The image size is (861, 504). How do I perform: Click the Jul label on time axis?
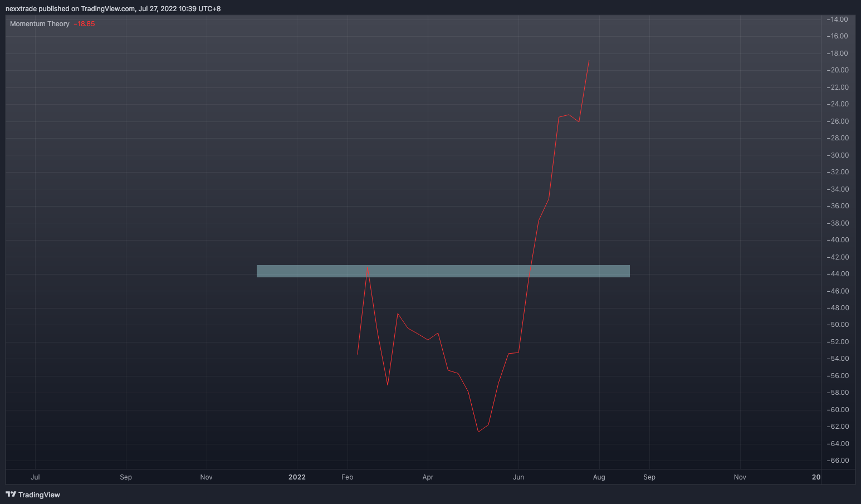click(x=35, y=477)
